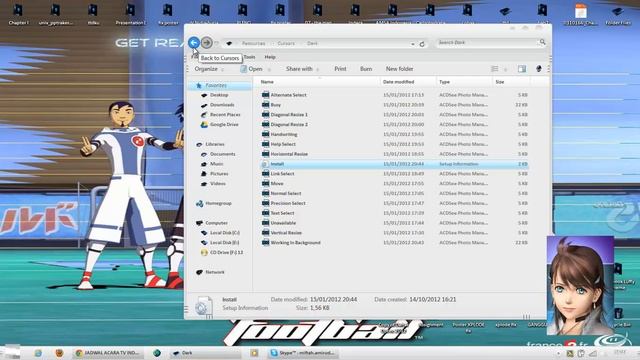Open the Share with dropdown
This screenshot has width=640, height=360.
coord(302,69)
